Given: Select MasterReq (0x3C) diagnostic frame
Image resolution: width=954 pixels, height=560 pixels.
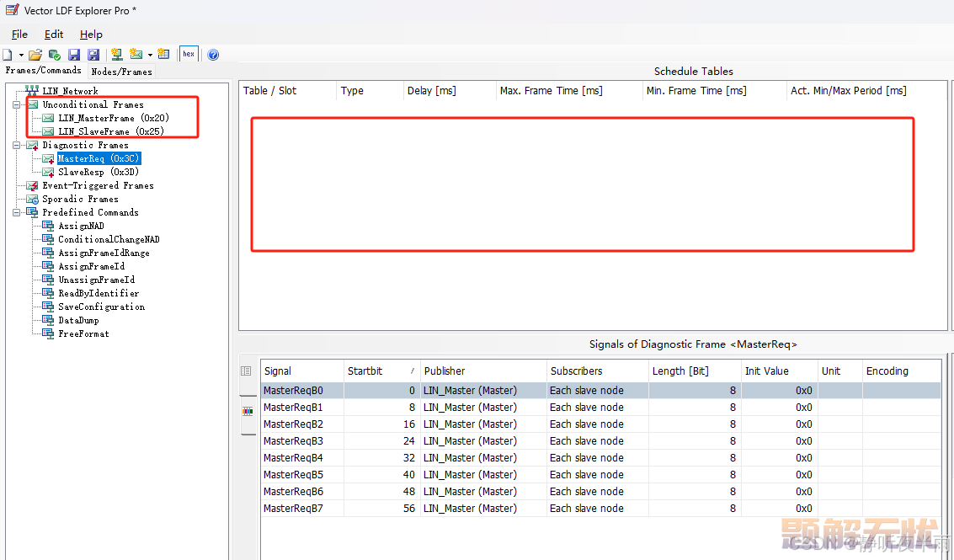Looking at the screenshot, I should 99,158.
